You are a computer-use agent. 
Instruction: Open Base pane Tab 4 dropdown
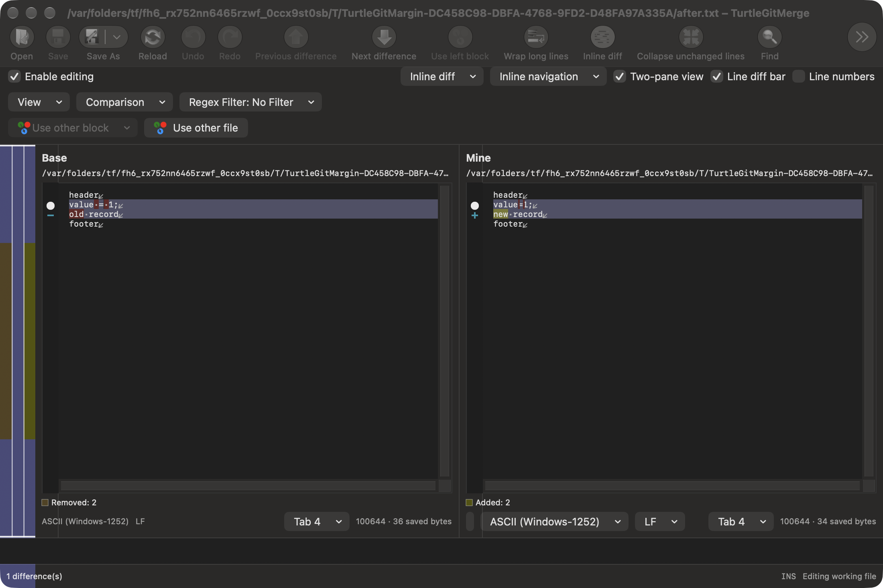317,522
